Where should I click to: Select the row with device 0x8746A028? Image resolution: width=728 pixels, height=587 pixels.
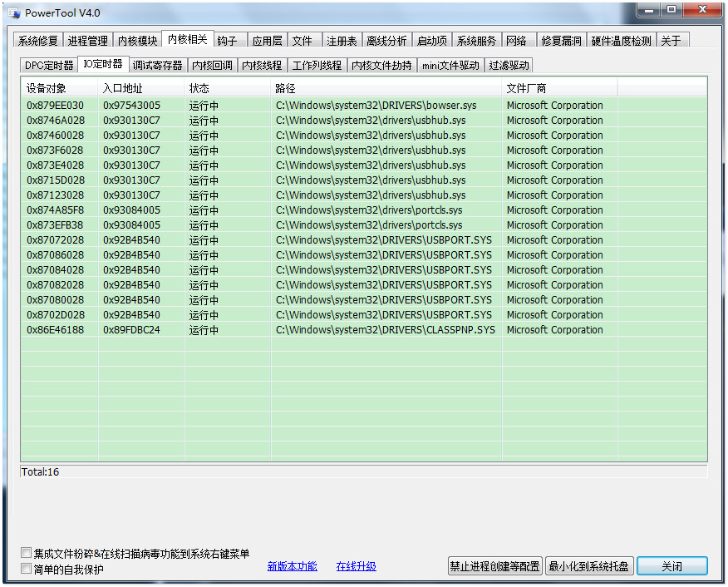[x=364, y=120]
